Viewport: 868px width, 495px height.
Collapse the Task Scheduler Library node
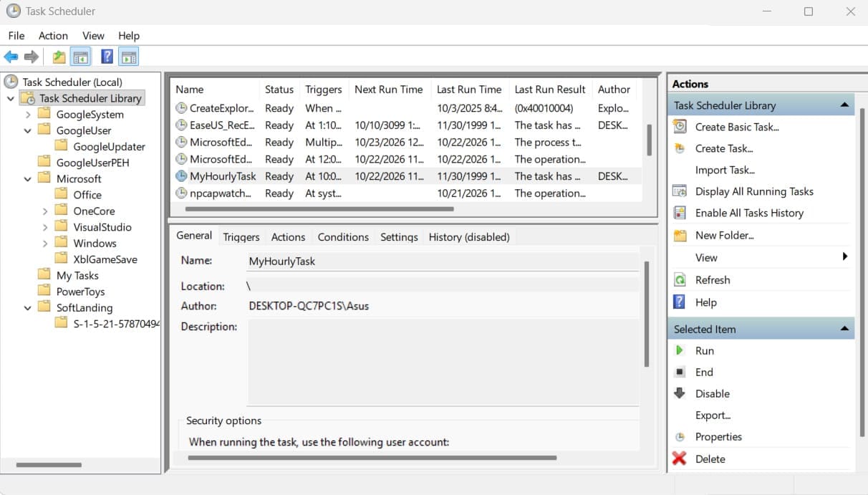pos(11,98)
